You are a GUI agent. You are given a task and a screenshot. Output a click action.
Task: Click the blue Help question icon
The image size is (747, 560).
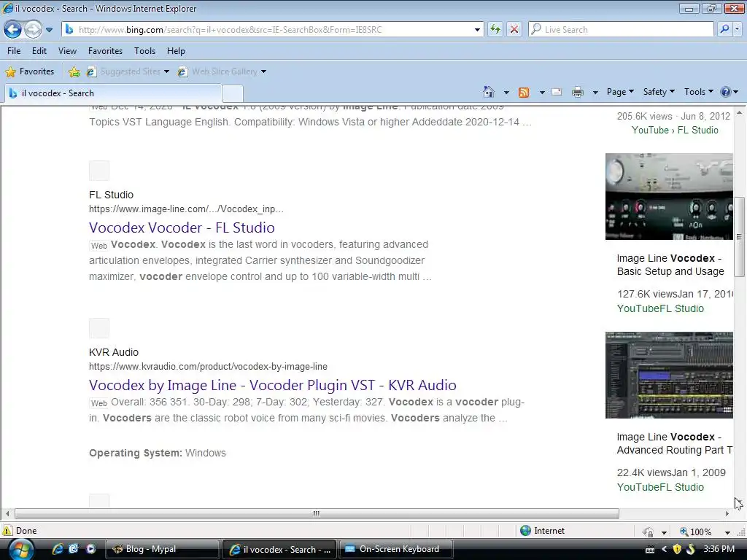point(726,92)
